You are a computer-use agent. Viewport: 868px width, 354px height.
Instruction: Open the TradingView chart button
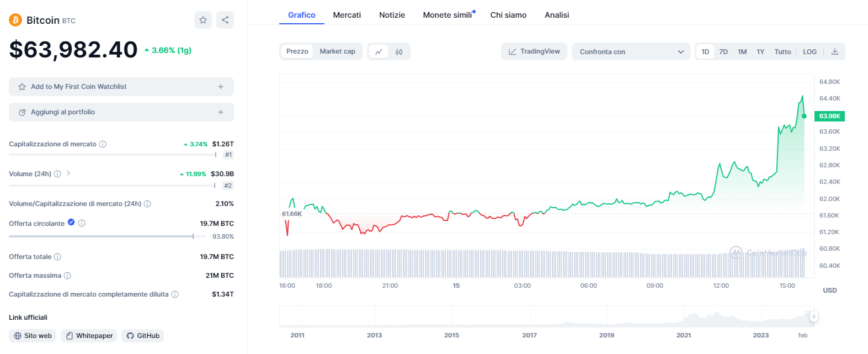534,51
